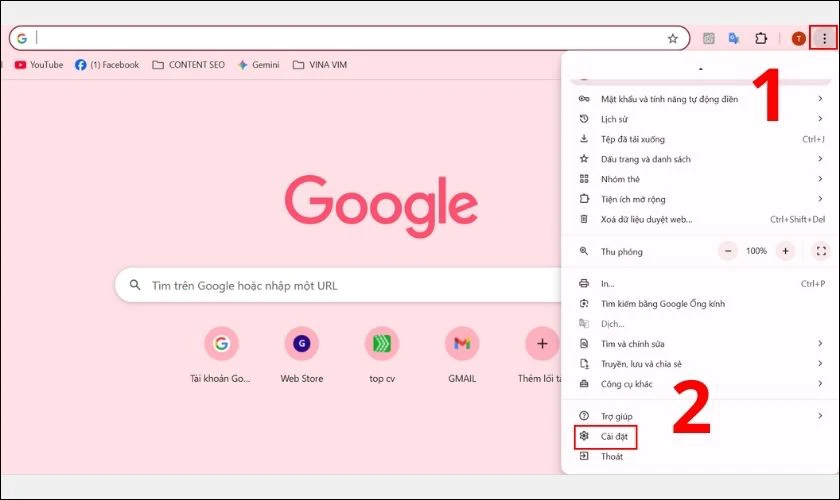Click the gear icon beside Cài đặt
This screenshot has height=500, width=840.
584,436
